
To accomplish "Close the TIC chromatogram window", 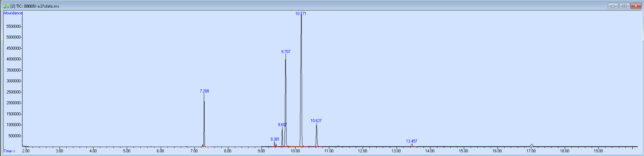I will (636, 6).
